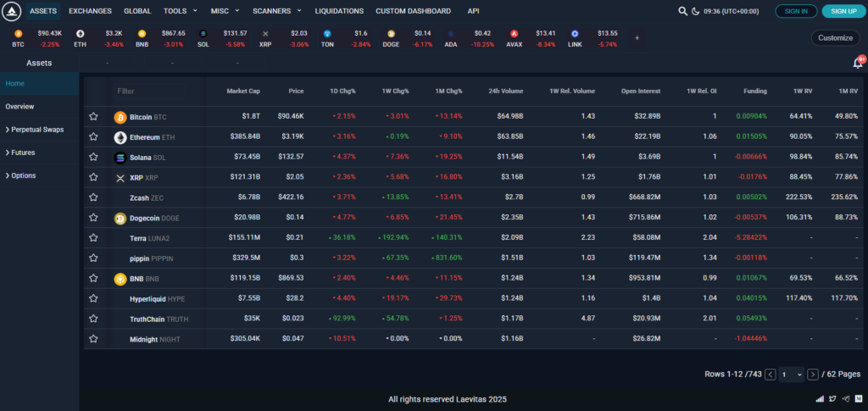Open the page number dropdown

coord(792,375)
